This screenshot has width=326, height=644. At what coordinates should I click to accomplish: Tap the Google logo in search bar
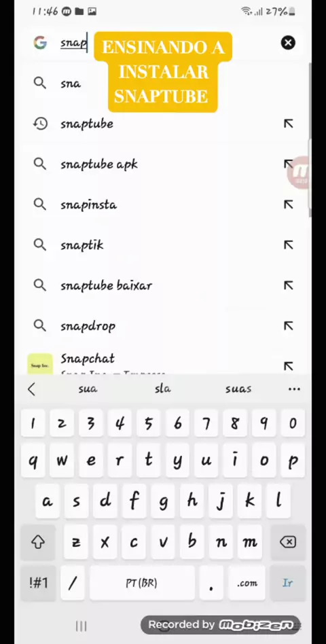pos(40,43)
